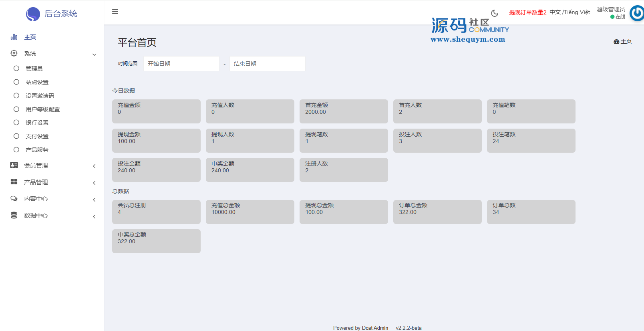Image resolution: width=644 pixels, height=331 pixels.
Task: Click circle icon beside 产品服务
Action: 16,150
